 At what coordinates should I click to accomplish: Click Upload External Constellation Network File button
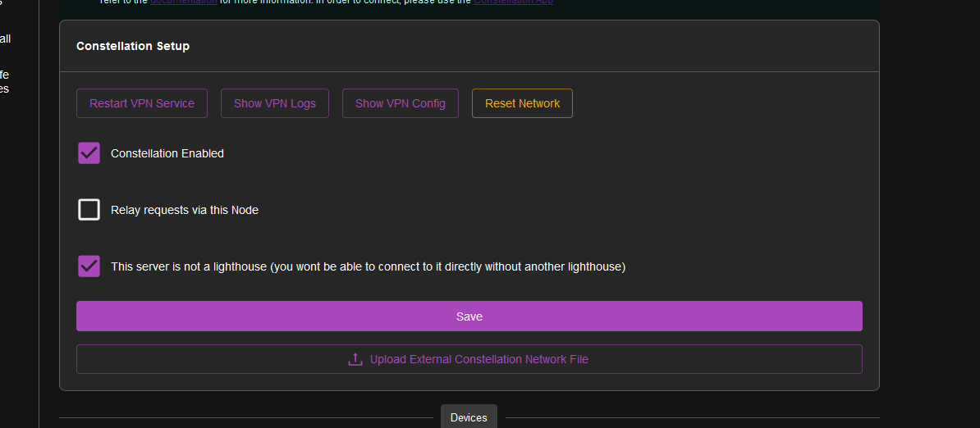point(469,359)
